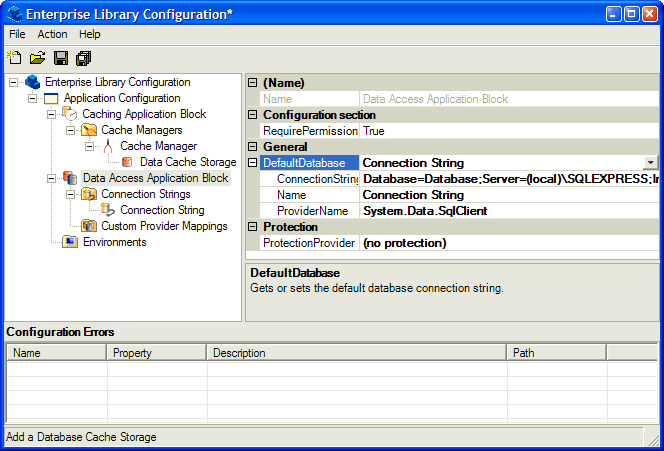Collapse the Enterprise Library Configuration root node
Viewport: 664px width, 451px height.
point(14,82)
